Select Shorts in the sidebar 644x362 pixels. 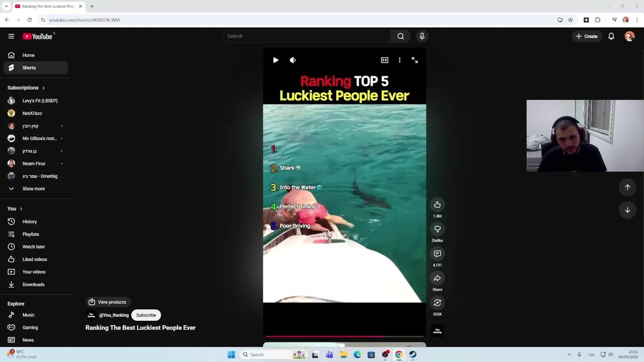[x=35, y=68]
